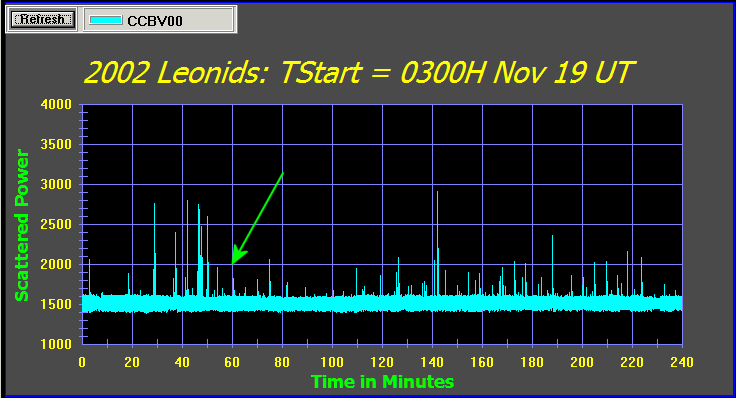Viewport: 736px width, 398px height.
Task: Click the Scattered Power axis label
Action: (22, 225)
